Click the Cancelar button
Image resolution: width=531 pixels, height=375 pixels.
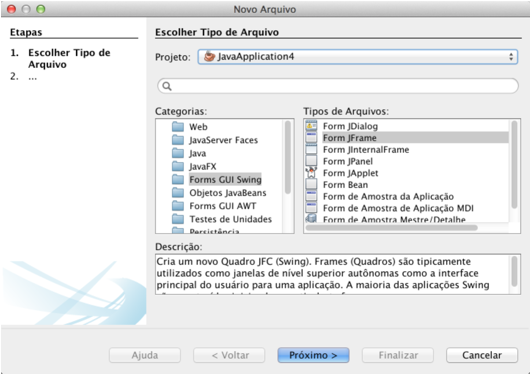click(482, 355)
